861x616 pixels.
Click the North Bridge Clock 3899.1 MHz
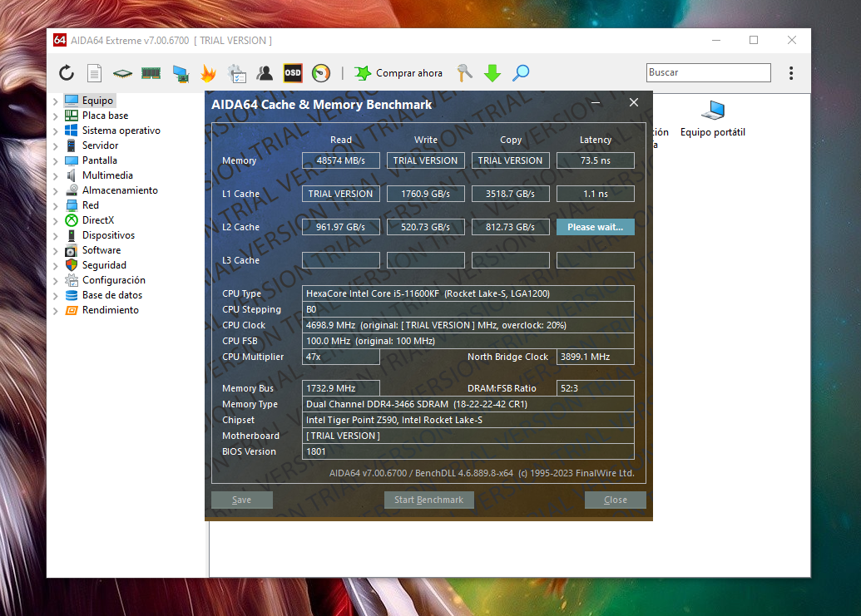(596, 357)
